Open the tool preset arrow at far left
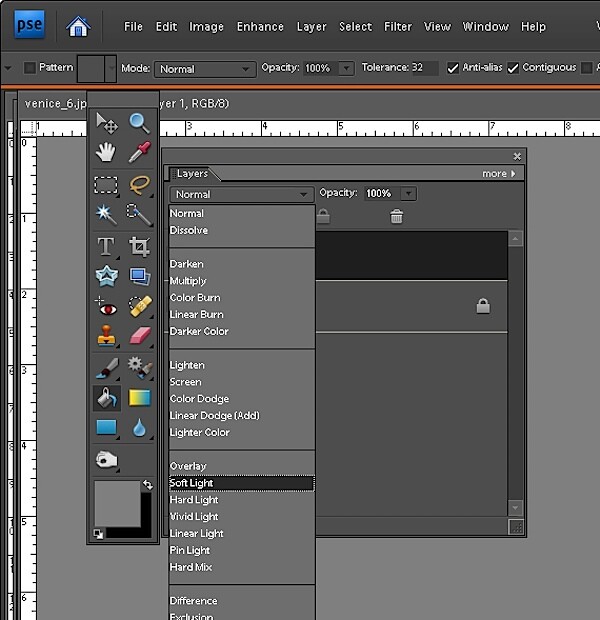Image resolution: width=600 pixels, height=620 pixels. click(8, 68)
